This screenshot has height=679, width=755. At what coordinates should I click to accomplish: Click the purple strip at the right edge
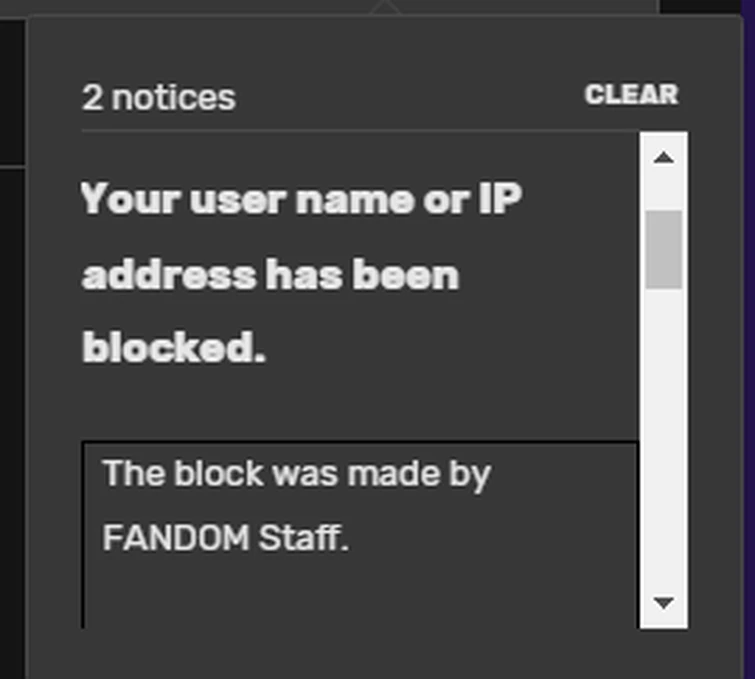(x=749, y=337)
